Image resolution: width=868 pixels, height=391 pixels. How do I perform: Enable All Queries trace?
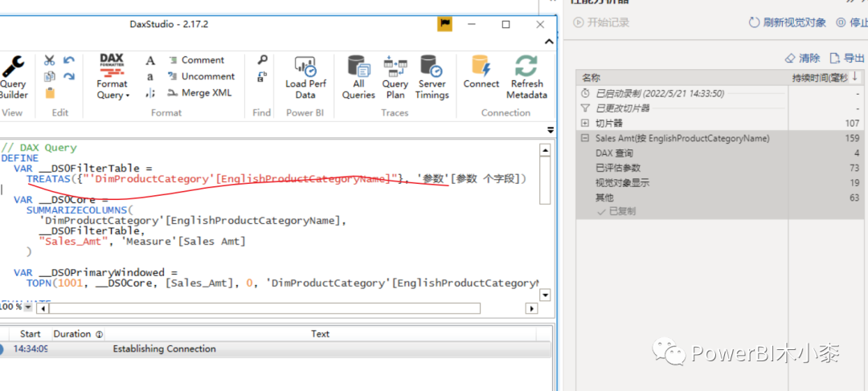(358, 77)
